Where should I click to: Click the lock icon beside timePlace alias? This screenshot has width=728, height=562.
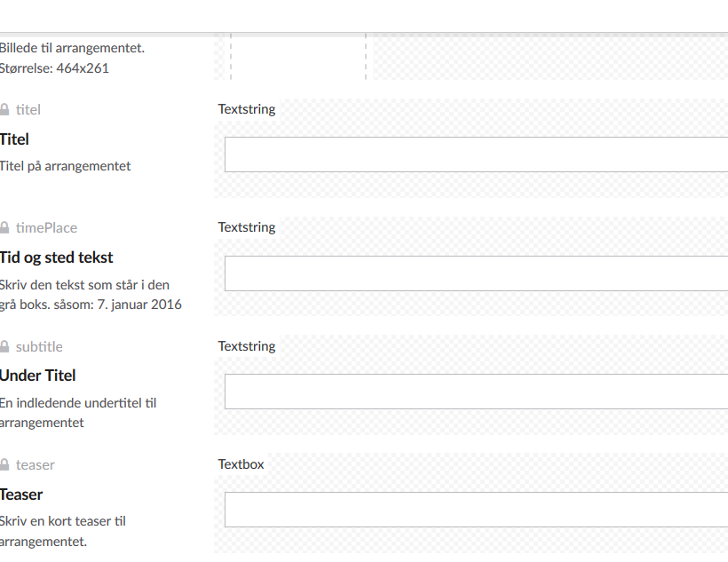4,227
